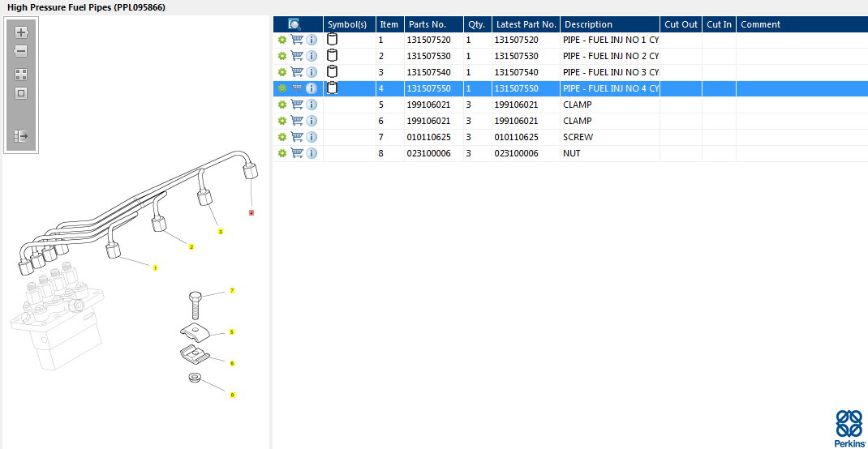Image resolution: width=868 pixels, height=449 pixels.
Task: Click callout label 7 beside the screw
Action: coord(231,290)
